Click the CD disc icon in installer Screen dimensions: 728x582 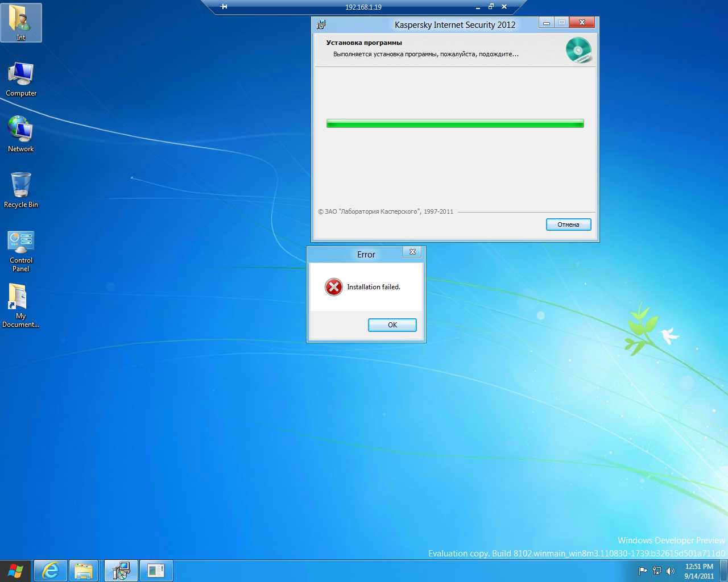(578, 50)
